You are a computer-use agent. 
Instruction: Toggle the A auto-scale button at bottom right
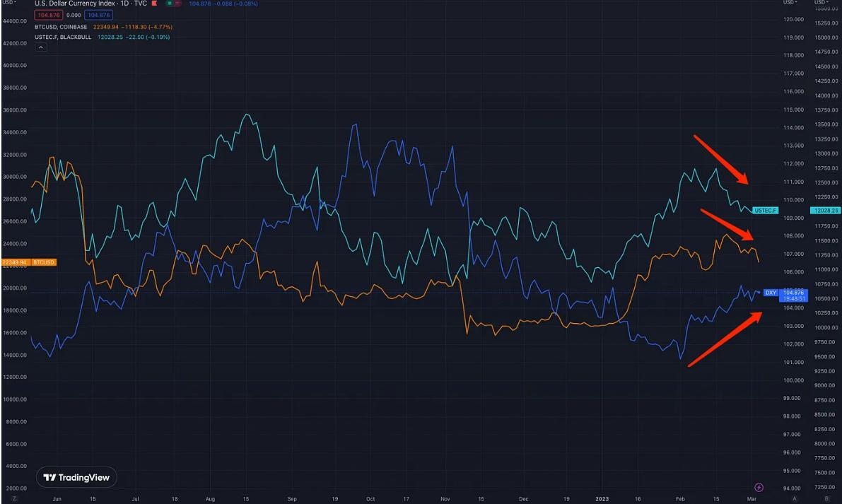(795, 498)
